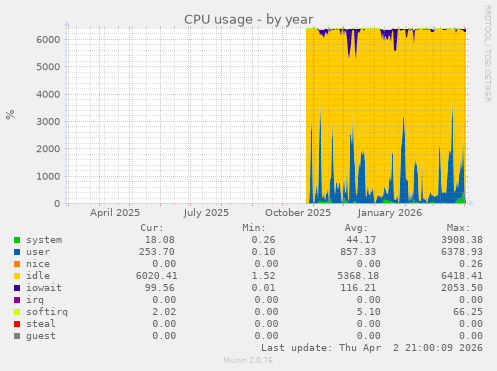Click iowait maximum value 2053.50
The image size is (497, 371).
click(462, 288)
